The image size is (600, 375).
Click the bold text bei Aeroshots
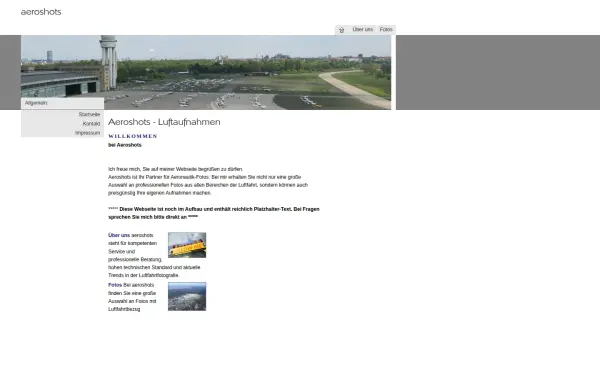tap(125, 145)
